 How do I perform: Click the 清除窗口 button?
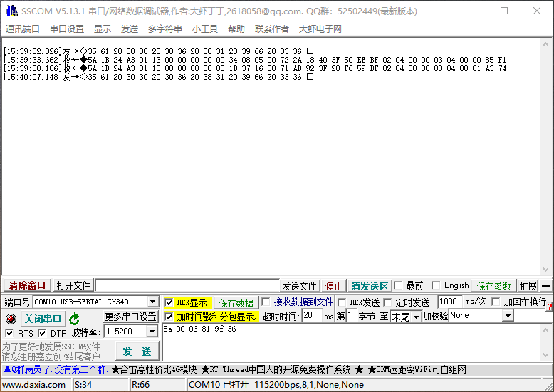(27, 285)
